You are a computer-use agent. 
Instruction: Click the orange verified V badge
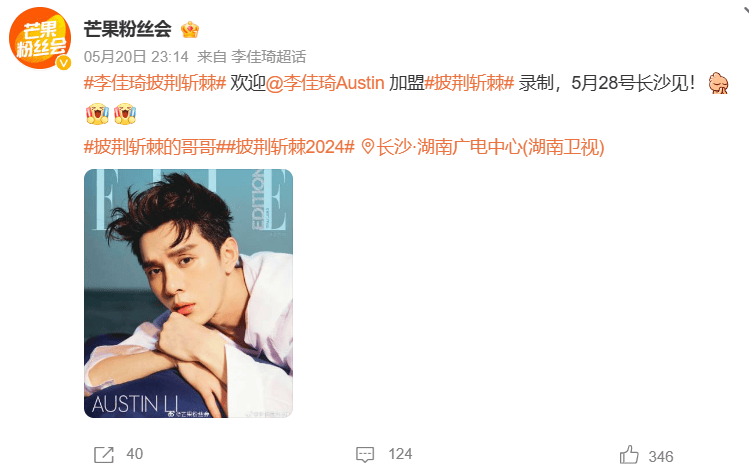64,63
